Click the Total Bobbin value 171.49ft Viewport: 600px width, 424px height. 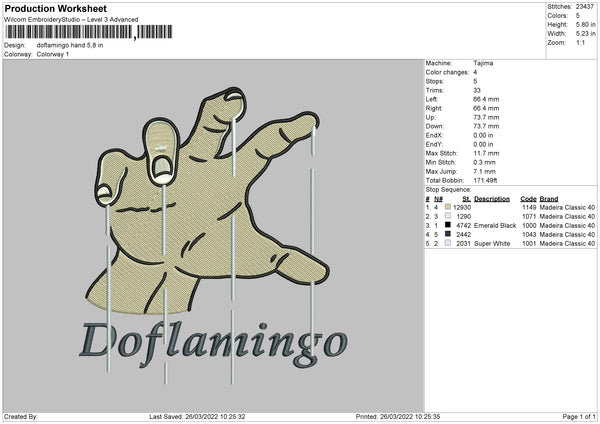[485, 181]
